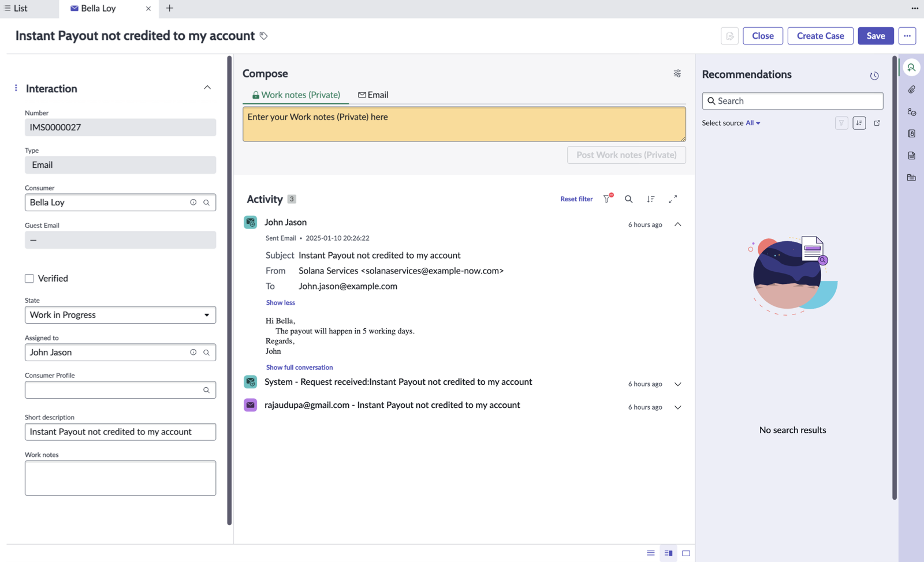This screenshot has height=562, width=924.
Task: Click Create Case button
Action: point(820,36)
